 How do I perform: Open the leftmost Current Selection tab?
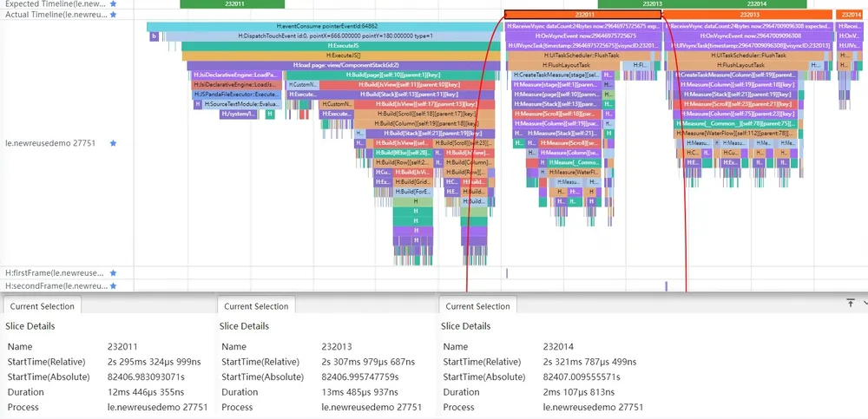point(42,306)
